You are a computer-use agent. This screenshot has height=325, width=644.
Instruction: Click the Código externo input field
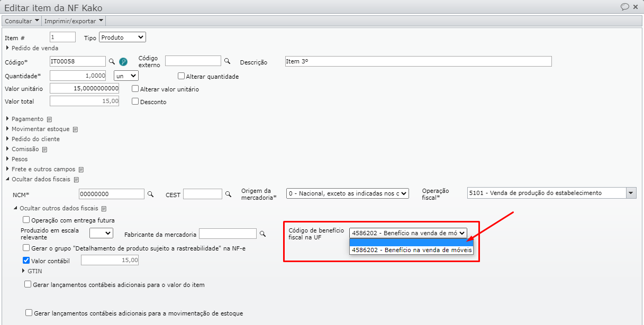pyautogui.click(x=193, y=61)
